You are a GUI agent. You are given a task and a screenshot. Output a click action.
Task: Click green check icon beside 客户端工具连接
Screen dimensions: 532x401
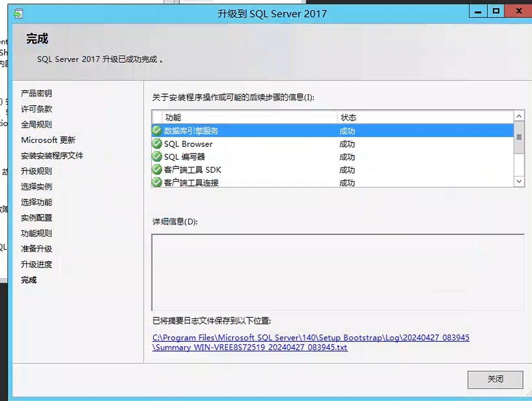tap(157, 182)
